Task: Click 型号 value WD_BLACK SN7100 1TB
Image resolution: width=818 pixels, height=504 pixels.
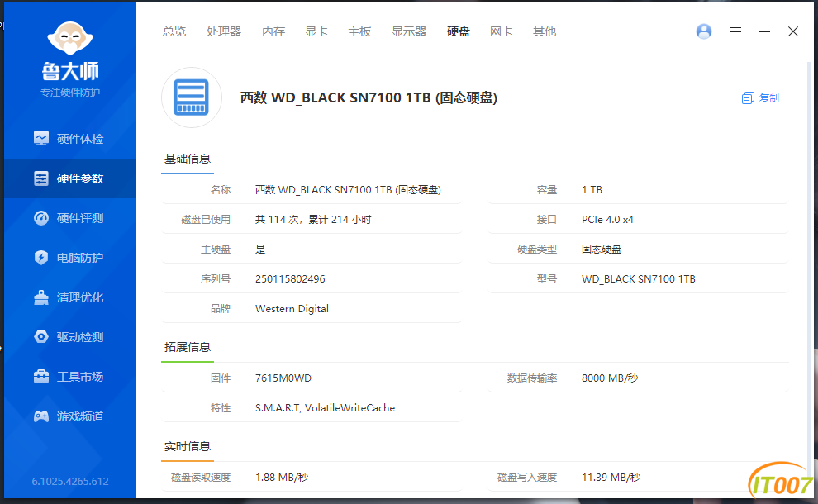Action: pyautogui.click(x=639, y=279)
